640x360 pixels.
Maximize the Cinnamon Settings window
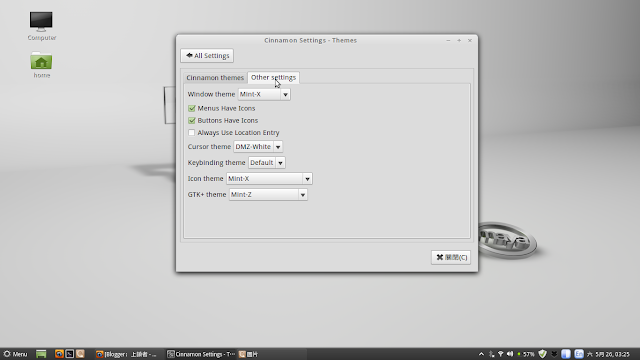(459, 40)
